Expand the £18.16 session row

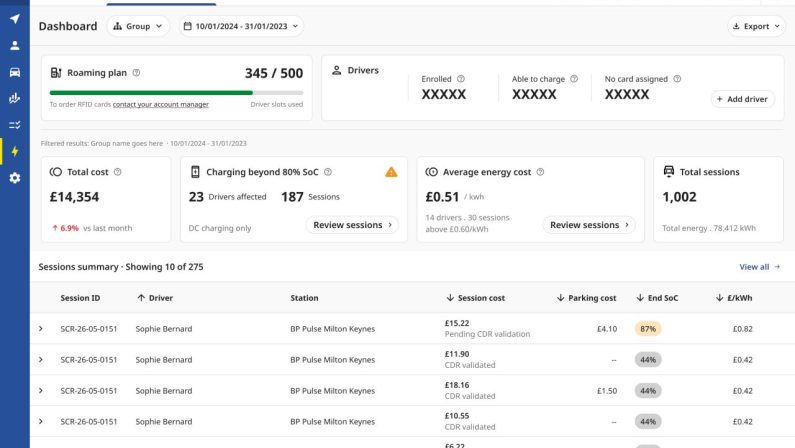[x=41, y=390]
